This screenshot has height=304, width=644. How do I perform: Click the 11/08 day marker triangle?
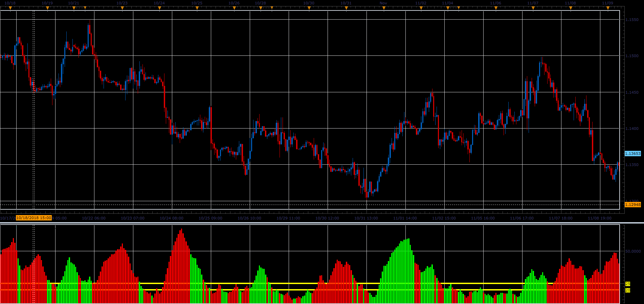tap(571, 9)
